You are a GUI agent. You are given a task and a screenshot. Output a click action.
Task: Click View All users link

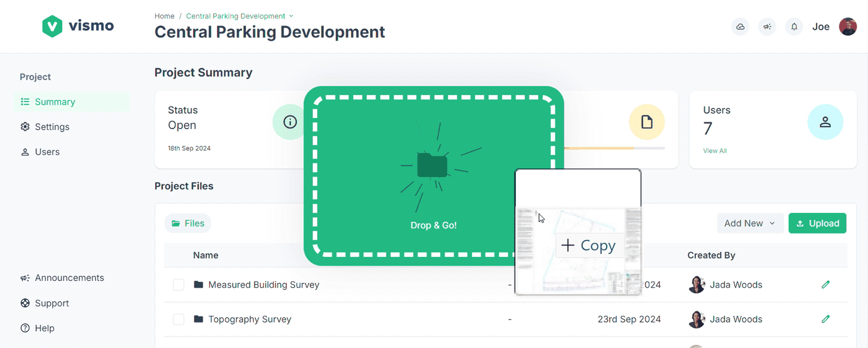point(715,151)
